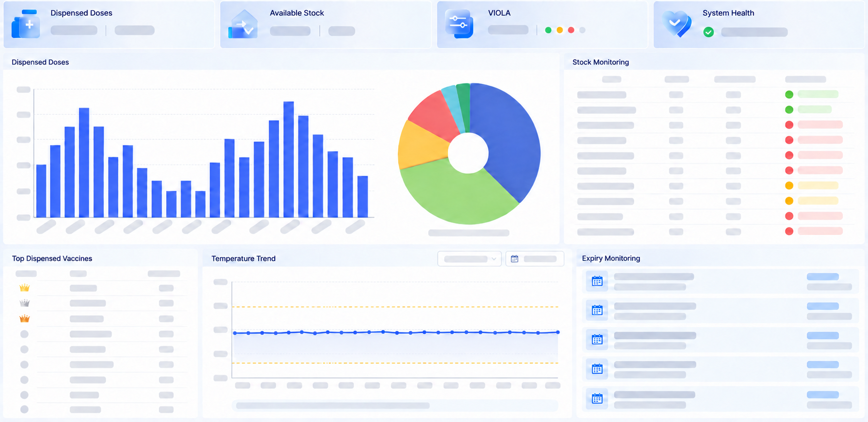The height and width of the screenshot is (422, 868).
Task: Click the bottommost Expiry Monitoring calendar icon
Action: tap(597, 398)
